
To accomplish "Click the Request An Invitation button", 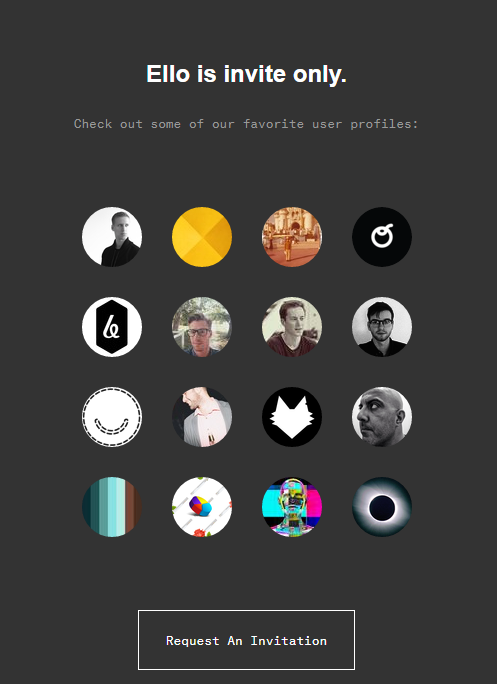I will click(247, 640).
